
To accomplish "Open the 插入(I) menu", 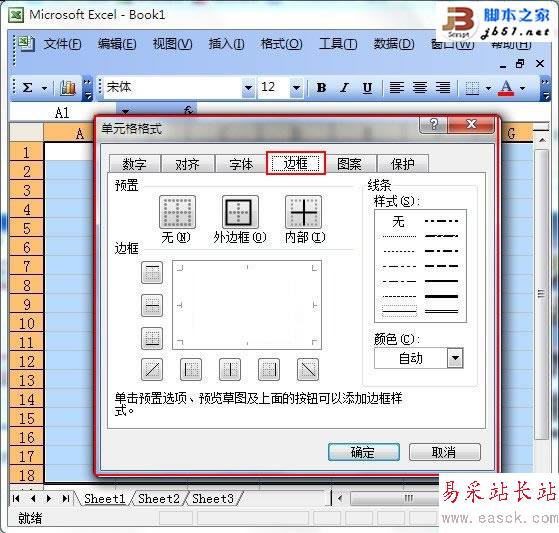I will point(226,44).
